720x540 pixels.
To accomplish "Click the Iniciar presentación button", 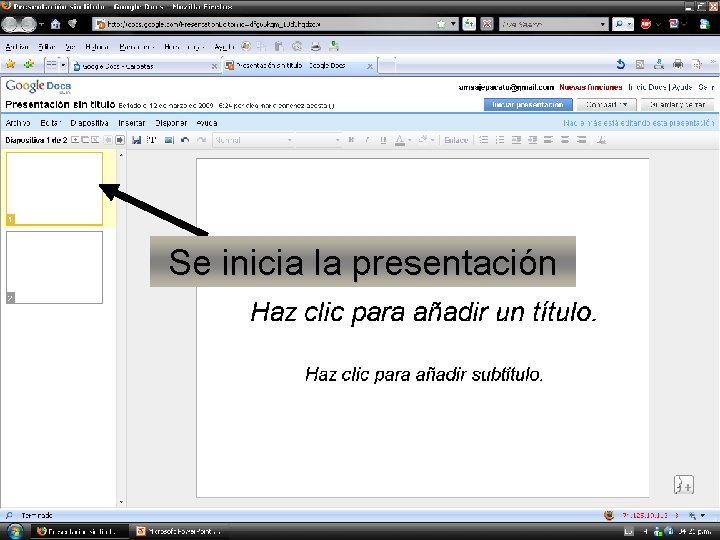I will [x=528, y=105].
